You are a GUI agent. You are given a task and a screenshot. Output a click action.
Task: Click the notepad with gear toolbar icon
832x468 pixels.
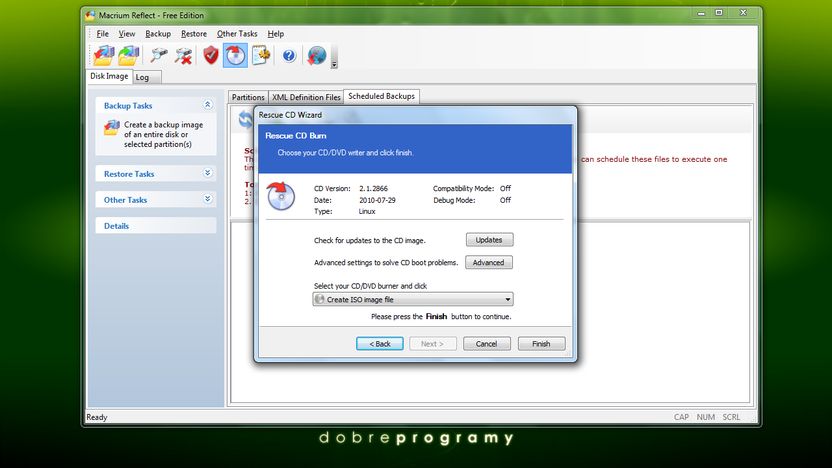pyautogui.click(x=261, y=55)
